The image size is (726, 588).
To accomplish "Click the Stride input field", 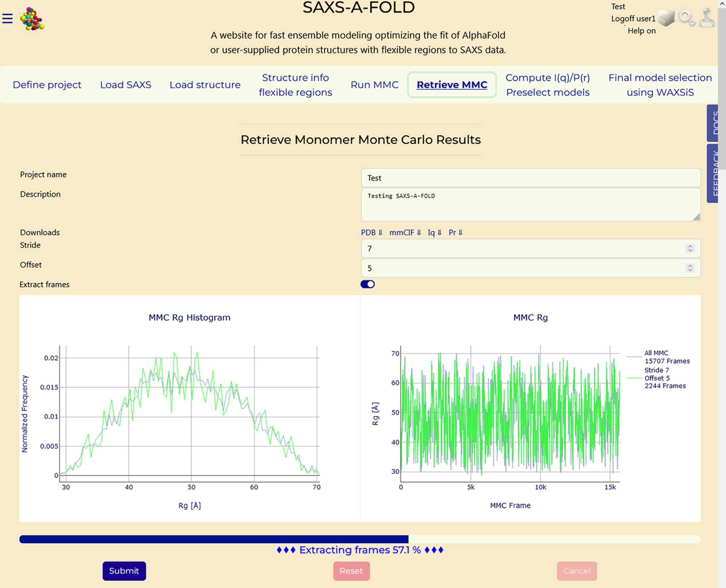I will click(531, 248).
